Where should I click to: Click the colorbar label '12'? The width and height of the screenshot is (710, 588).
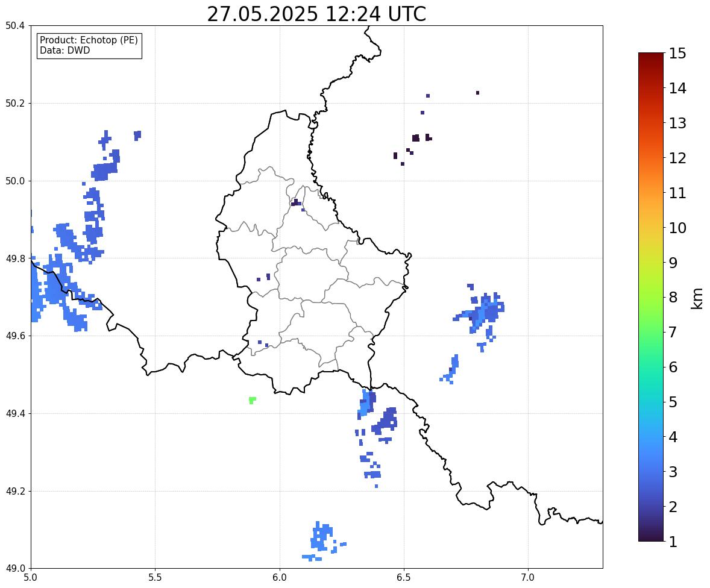coord(677,158)
